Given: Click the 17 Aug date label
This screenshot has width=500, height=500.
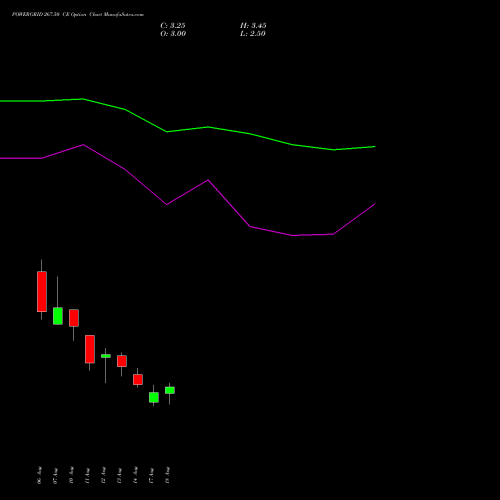Looking at the screenshot, I should pyautogui.click(x=151, y=476).
